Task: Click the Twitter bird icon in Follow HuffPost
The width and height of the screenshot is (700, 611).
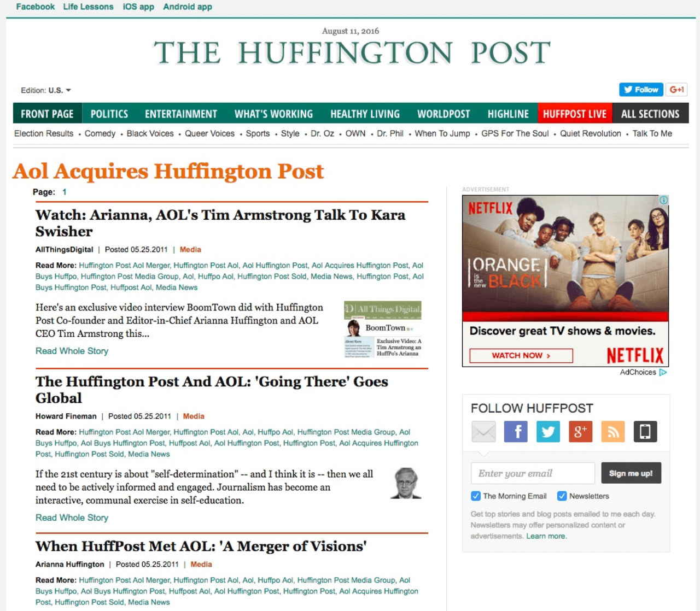Action: (x=548, y=432)
